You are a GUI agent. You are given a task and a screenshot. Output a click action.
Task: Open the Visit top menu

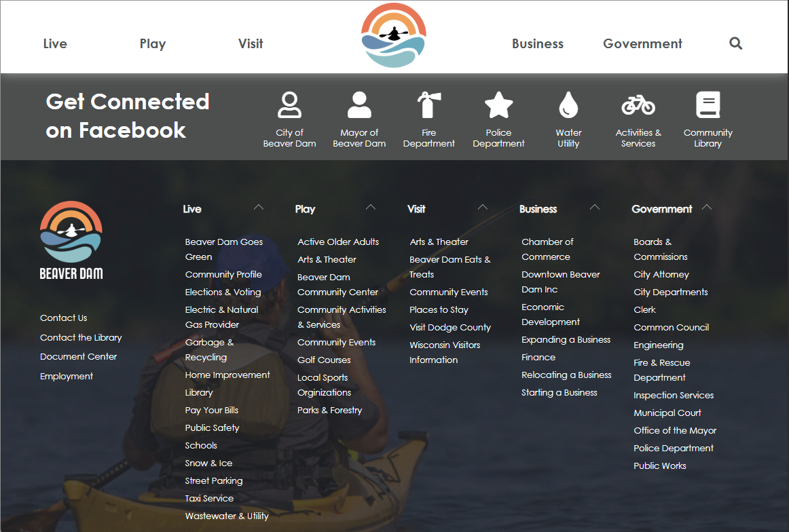[251, 43]
